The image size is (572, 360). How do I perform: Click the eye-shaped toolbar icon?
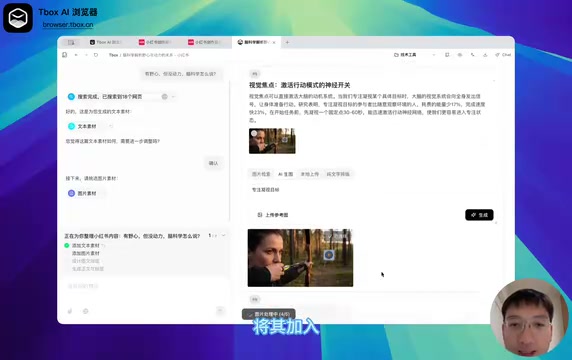pyautogui.click(x=460, y=55)
